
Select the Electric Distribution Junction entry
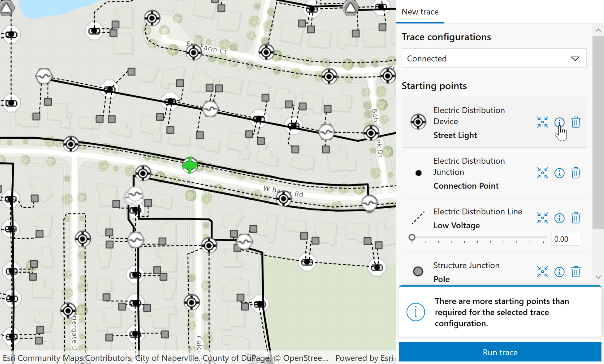pos(494,173)
